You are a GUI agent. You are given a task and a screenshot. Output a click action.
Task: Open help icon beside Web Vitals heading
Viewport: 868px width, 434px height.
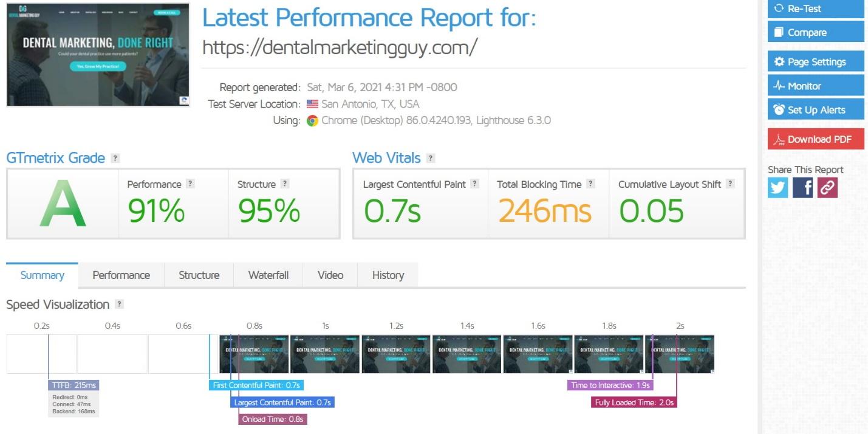pos(431,158)
